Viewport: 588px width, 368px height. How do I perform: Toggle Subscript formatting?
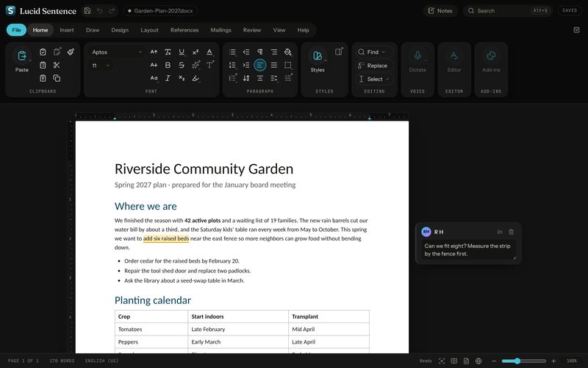pyautogui.click(x=182, y=78)
